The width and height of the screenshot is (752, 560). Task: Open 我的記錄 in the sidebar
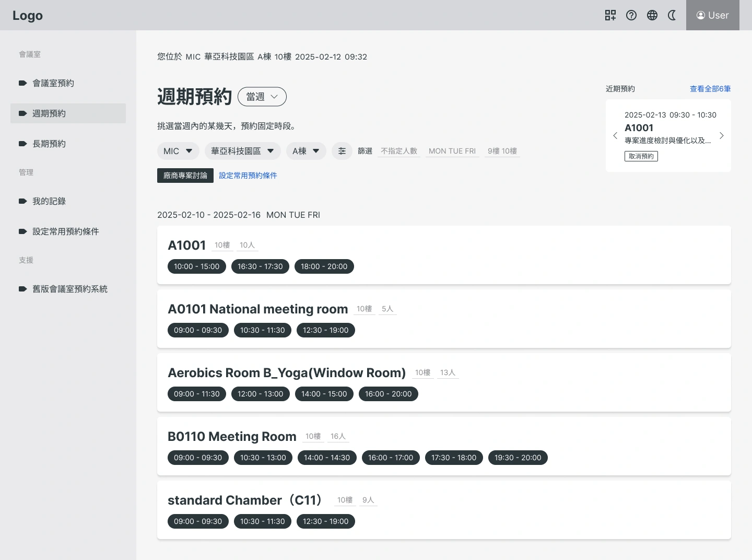click(49, 201)
